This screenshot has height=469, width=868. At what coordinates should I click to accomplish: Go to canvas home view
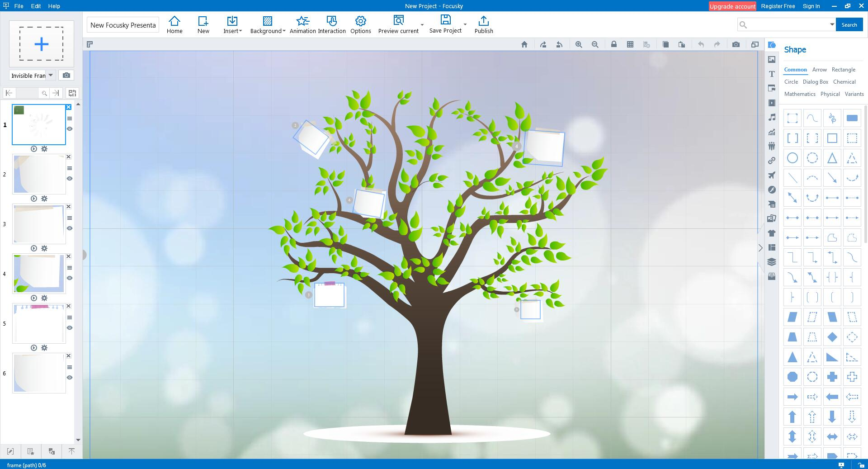pyautogui.click(x=524, y=44)
